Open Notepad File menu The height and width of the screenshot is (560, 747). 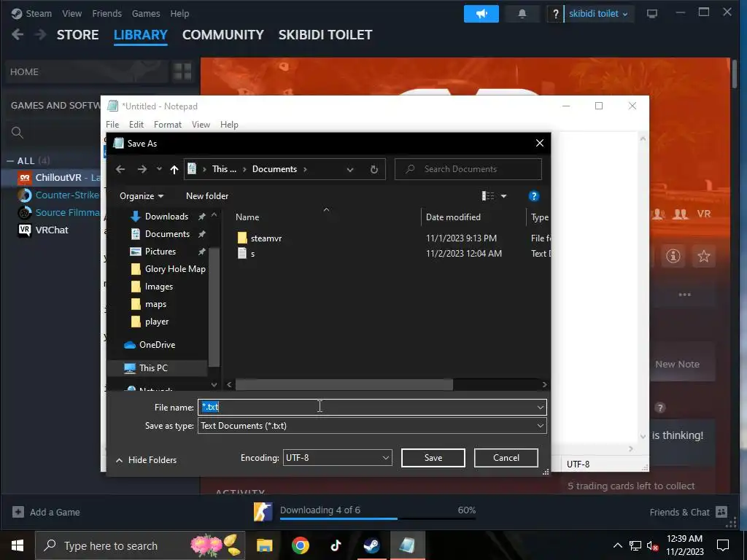(112, 124)
